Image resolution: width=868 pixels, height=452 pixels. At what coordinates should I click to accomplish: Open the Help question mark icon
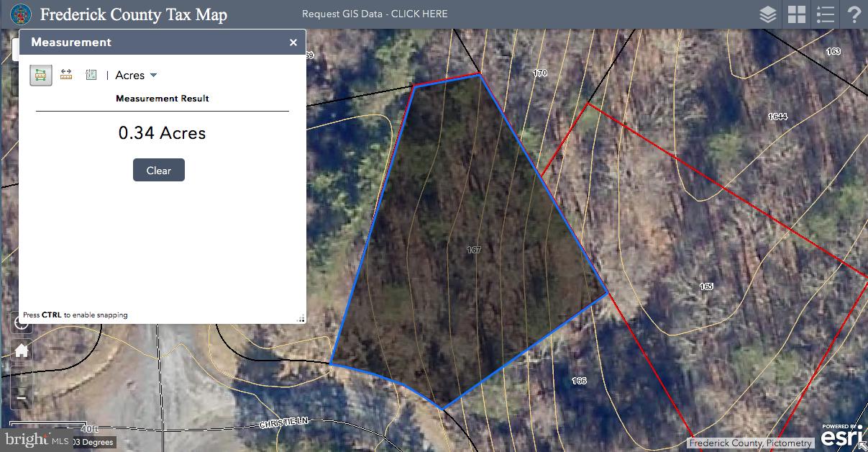pyautogui.click(x=854, y=14)
